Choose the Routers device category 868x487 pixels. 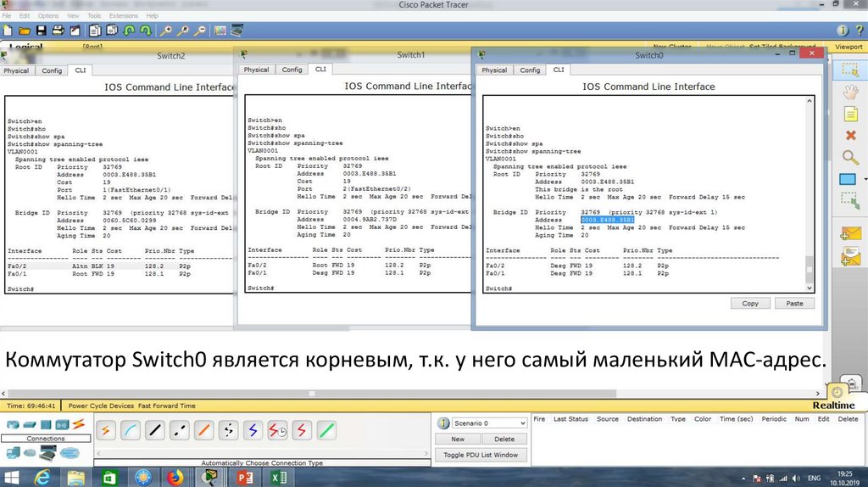pyautogui.click(x=12, y=425)
